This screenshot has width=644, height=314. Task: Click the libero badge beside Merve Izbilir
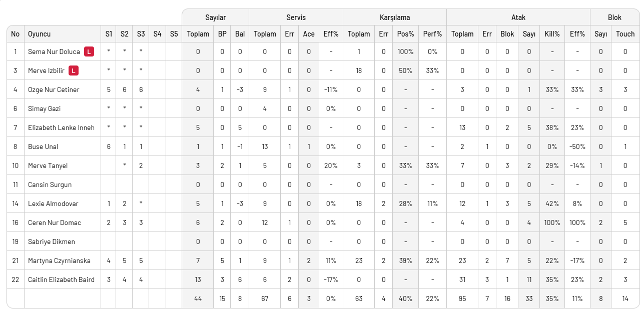pyautogui.click(x=73, y=70)
